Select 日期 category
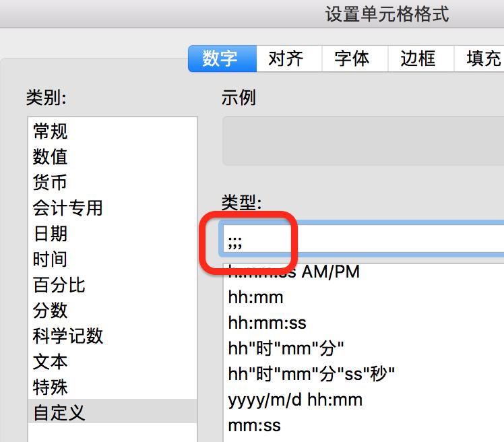 pyautogui.click(x=113, y=234)
